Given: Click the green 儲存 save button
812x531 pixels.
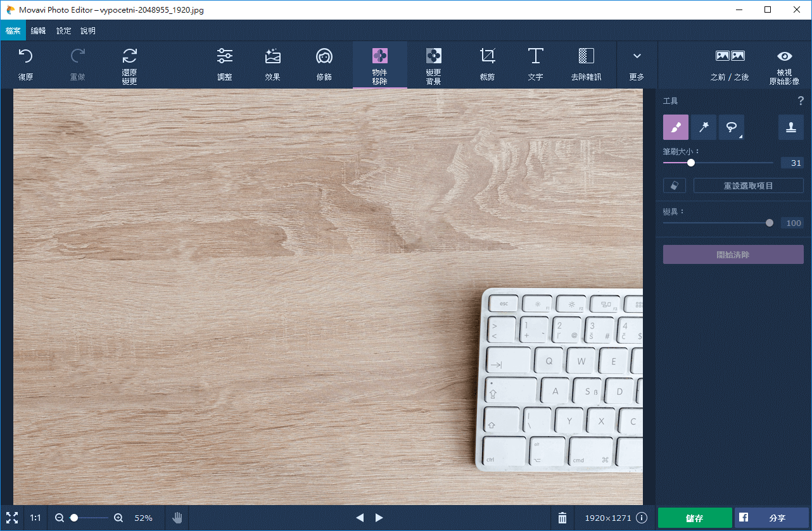Looking at the screenshot, I should [x=695, y=518].
